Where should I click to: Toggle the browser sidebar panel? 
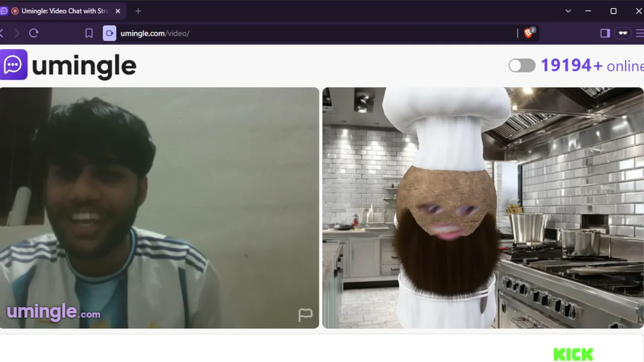coord(605,33)
